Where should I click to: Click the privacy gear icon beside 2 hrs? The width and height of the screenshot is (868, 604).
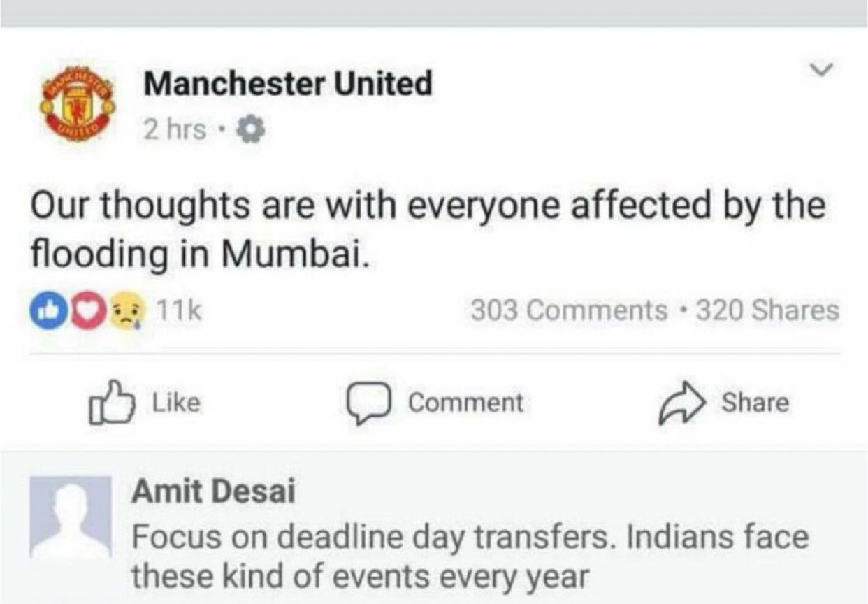coord(251,129)
